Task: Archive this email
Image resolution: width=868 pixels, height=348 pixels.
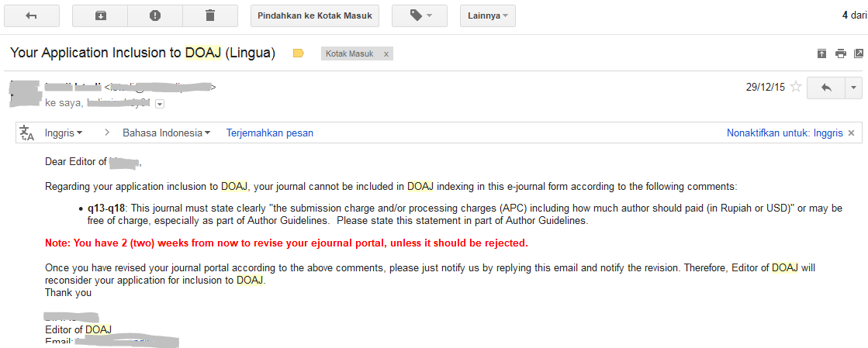Action: pos(100,16)
